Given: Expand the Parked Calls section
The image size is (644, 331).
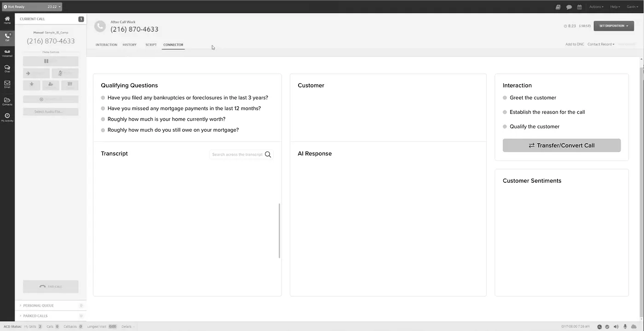Looking at the screenshot, I should click(x=51, y=316).
